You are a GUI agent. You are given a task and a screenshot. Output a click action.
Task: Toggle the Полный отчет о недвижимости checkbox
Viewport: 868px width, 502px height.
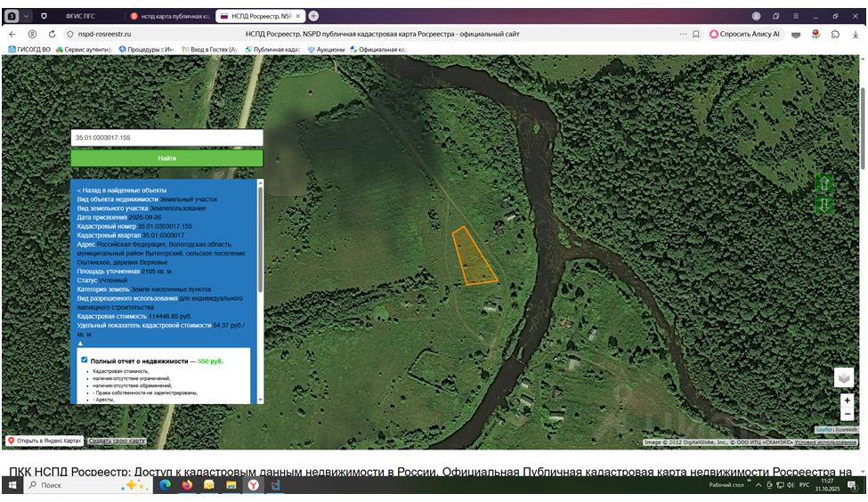(85, 360)
